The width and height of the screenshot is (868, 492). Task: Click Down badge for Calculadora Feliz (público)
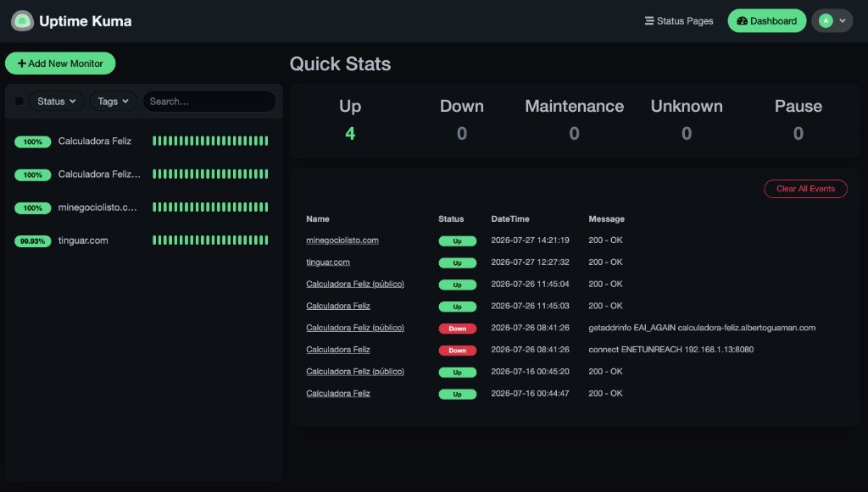point(457,329)
